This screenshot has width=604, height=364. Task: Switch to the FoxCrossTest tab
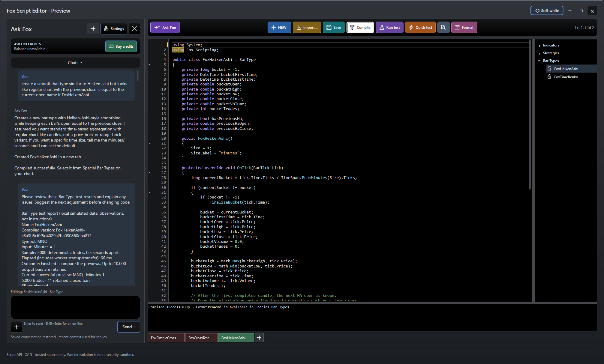pos(201,338)
